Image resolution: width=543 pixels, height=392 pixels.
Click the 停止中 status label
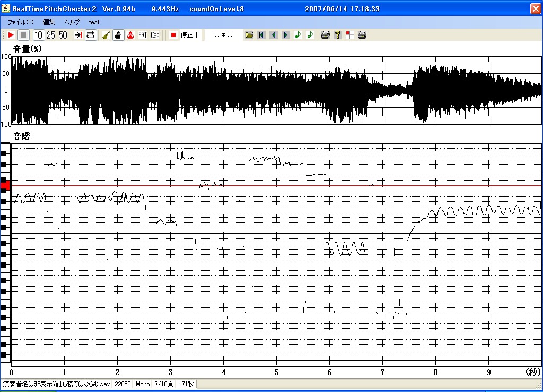190,35
